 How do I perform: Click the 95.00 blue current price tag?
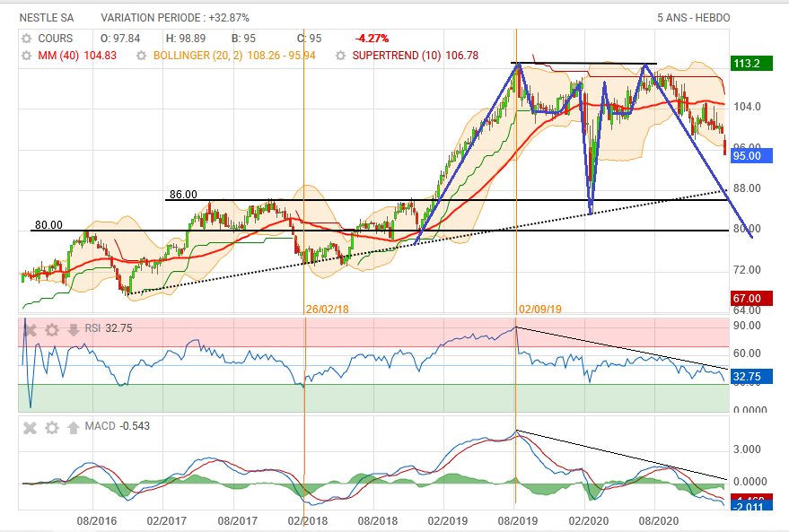pos(752,156)
